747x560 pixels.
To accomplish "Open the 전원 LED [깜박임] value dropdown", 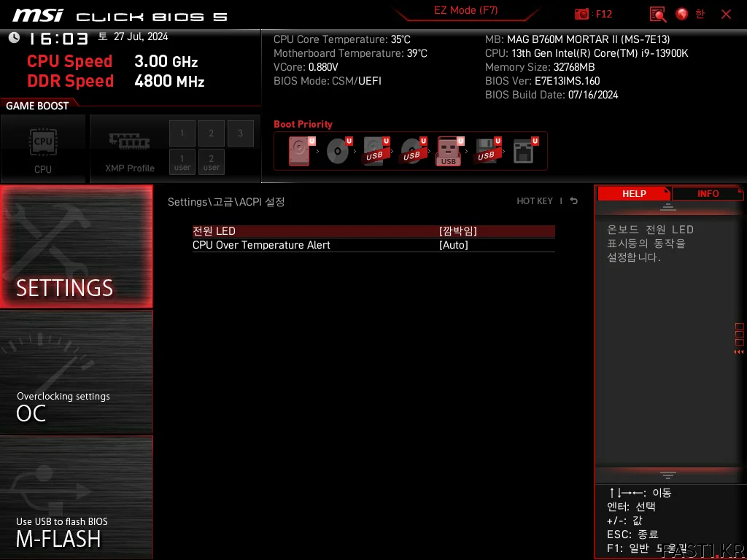I will [458, 231].
